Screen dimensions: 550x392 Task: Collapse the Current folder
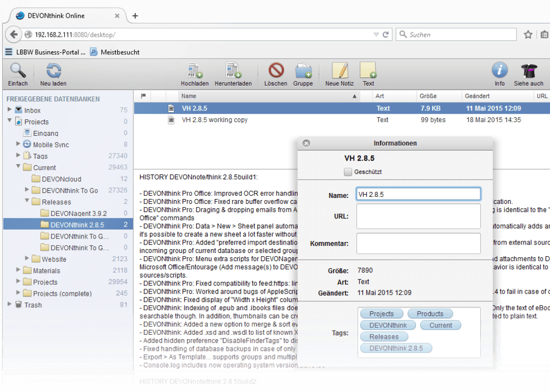click(18, 166)
